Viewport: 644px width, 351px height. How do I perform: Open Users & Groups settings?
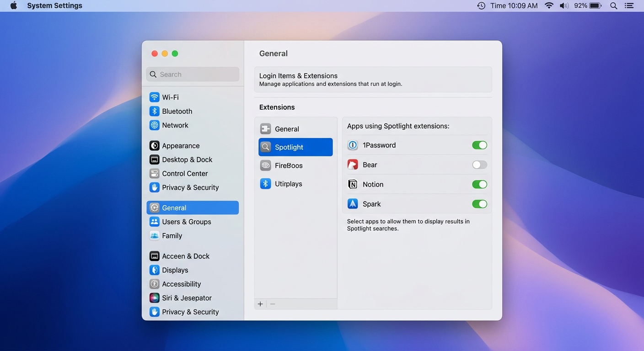pos(187,222)
